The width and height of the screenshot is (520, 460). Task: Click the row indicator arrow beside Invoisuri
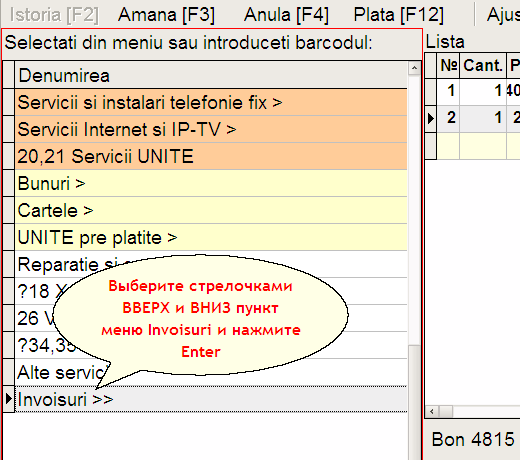(x=9, y=399)
